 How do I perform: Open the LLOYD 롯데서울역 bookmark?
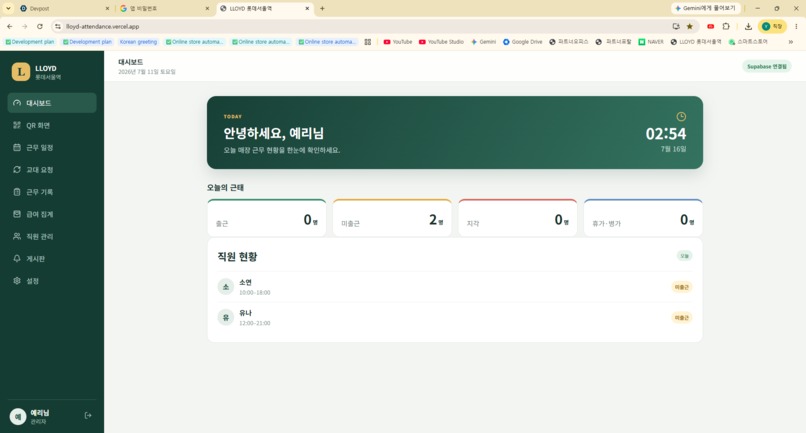tap(696, 42)
